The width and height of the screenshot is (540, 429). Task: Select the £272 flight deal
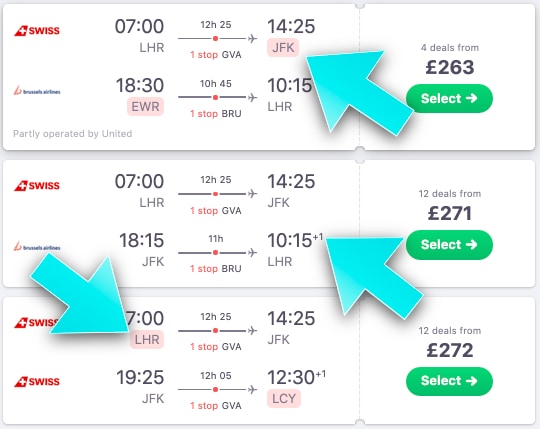pos(449,381)
